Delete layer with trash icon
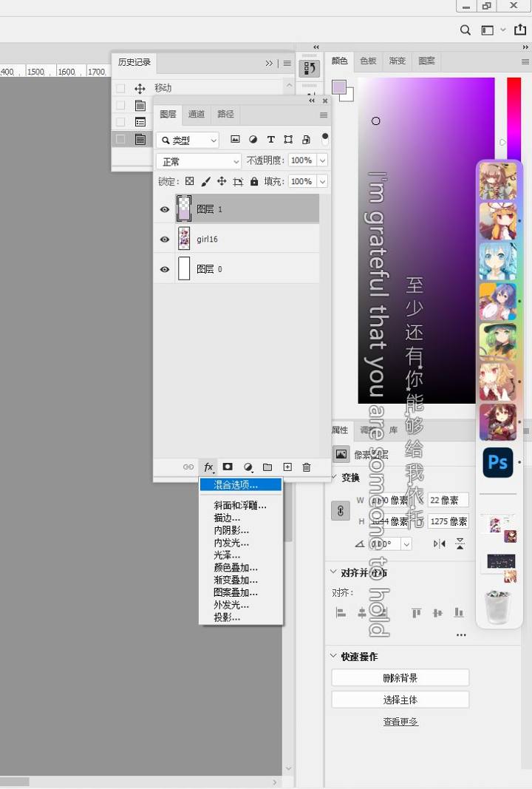Viewport: 532px width, 789px height. click(x=306, y=467)
